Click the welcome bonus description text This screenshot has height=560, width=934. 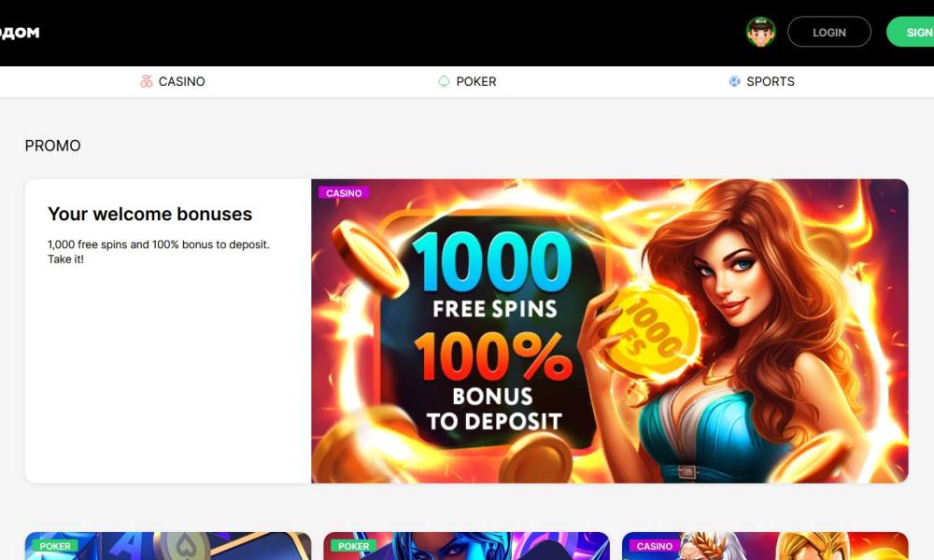159,252
